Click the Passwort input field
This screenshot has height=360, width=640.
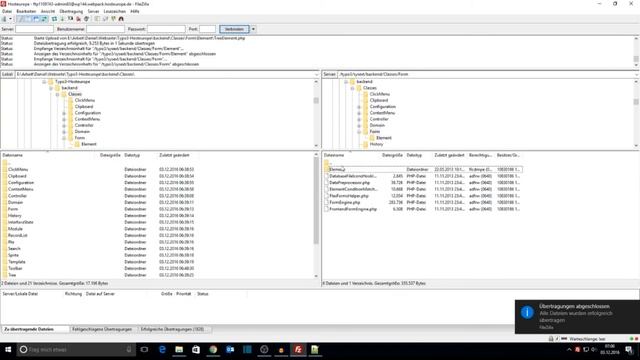(166, 29)
